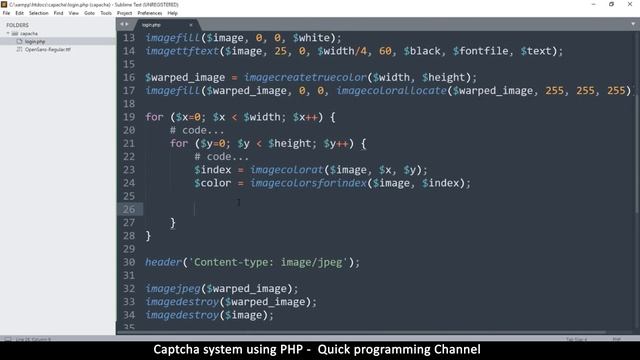The height and width of the screenshot is (360, 640).
Task: Click the Sublime Text app icon in title bar
Action: pos(4,4)
